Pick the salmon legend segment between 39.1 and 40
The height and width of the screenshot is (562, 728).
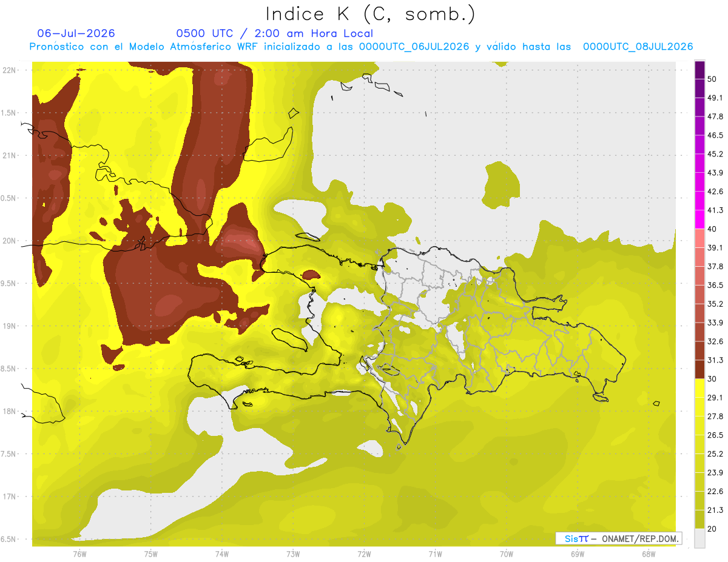click(x=699, y=238)
